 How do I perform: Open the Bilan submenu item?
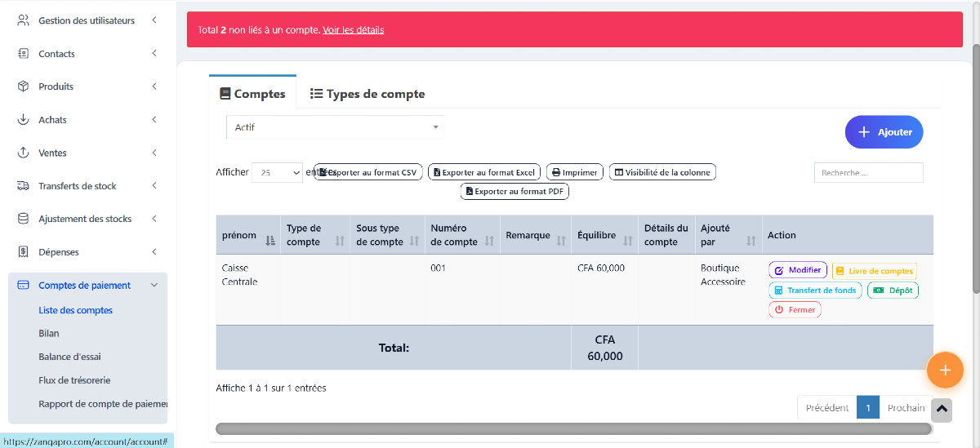pyautogui.click(x=49, y=333)
